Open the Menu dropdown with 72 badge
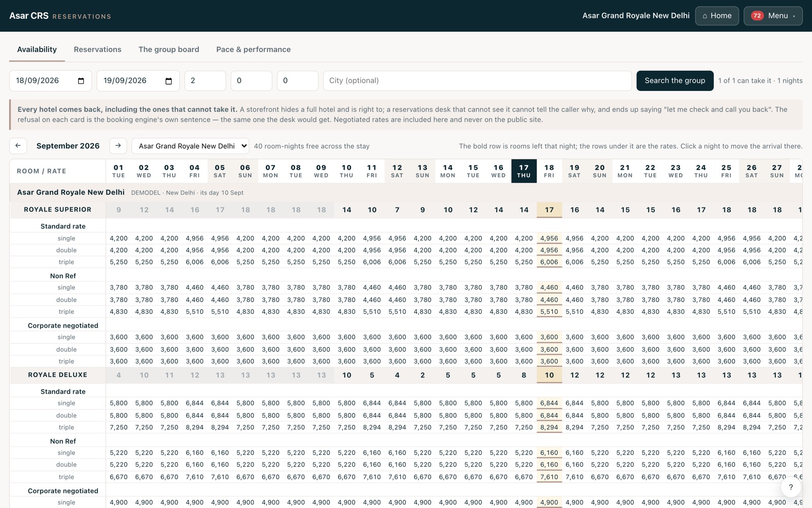 pos(773,16)
